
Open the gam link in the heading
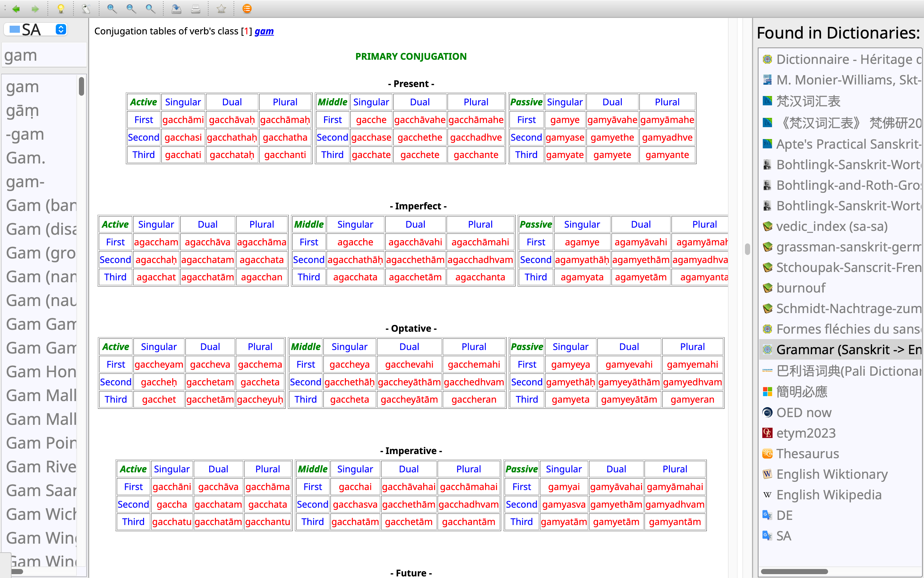click(264, 31)
